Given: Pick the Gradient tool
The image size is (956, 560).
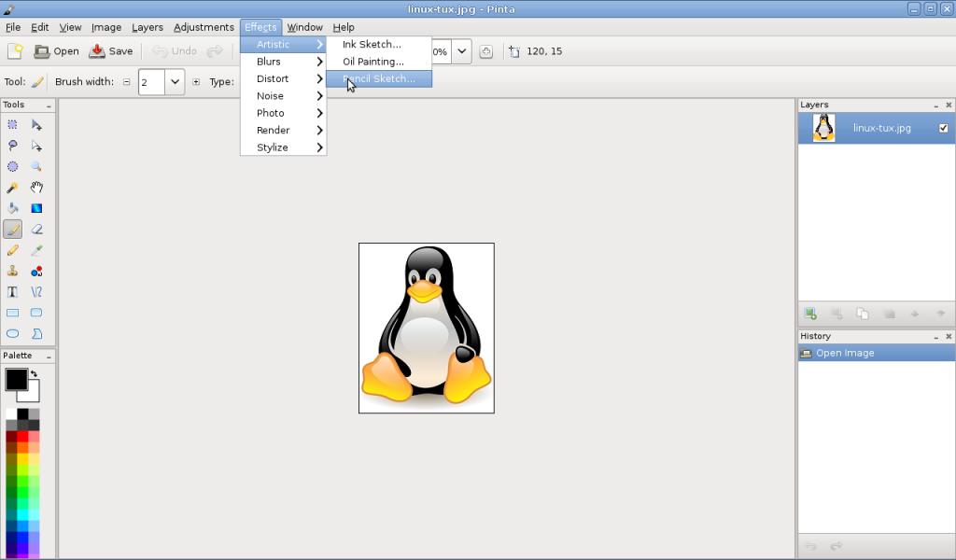Looking at the screenshot, I should point(36,208).
